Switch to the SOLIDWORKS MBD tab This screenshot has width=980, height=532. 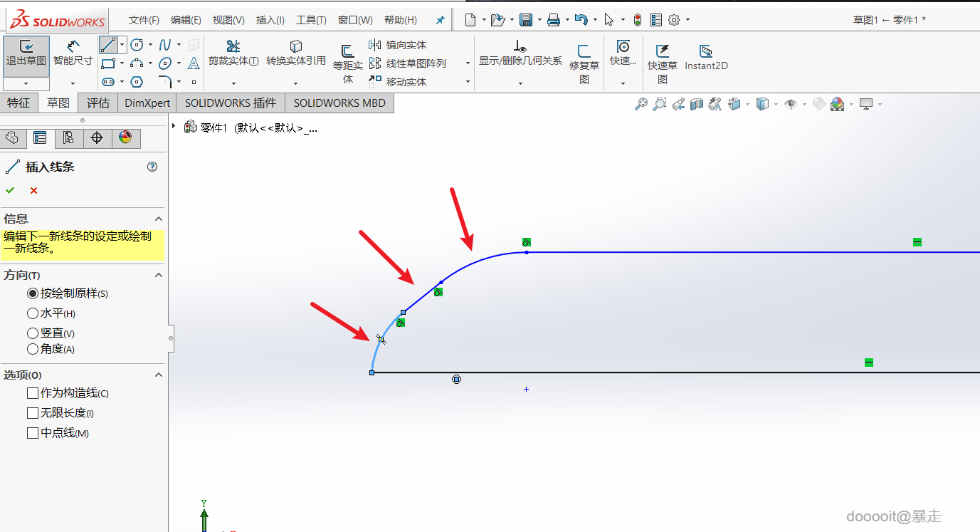tap(339, 103)
